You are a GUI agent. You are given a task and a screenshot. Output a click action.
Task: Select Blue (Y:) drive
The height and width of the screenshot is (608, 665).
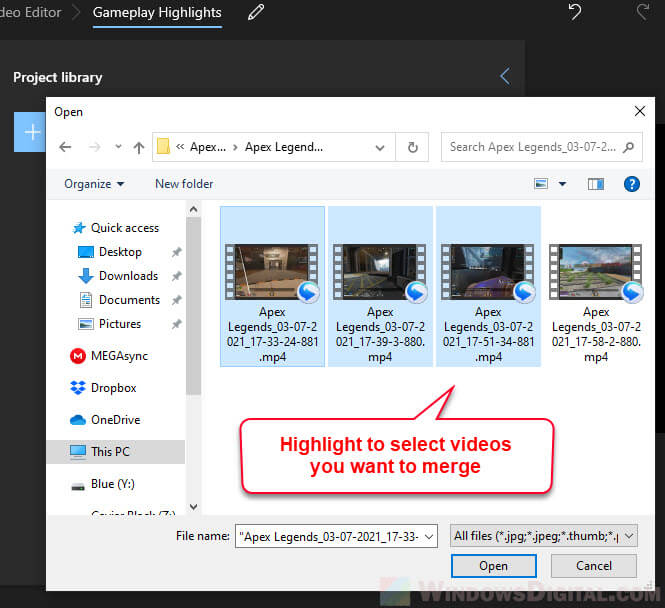coord(102,484)
